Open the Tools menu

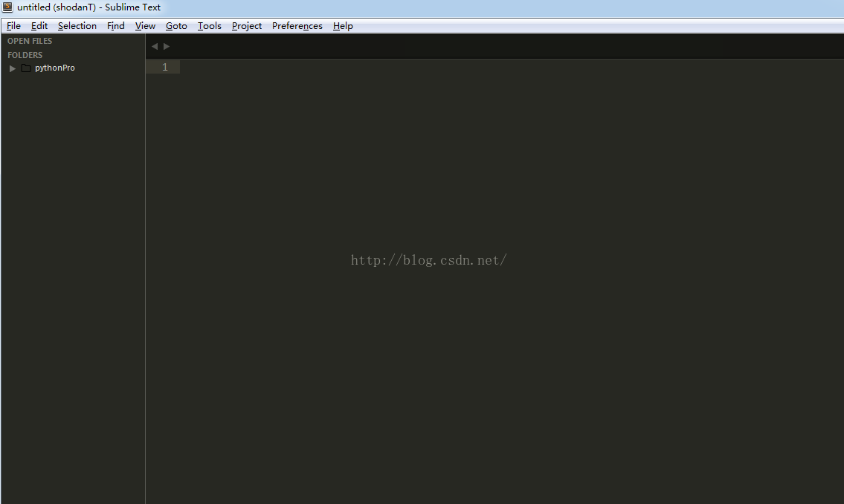click(x=210, y=26)
